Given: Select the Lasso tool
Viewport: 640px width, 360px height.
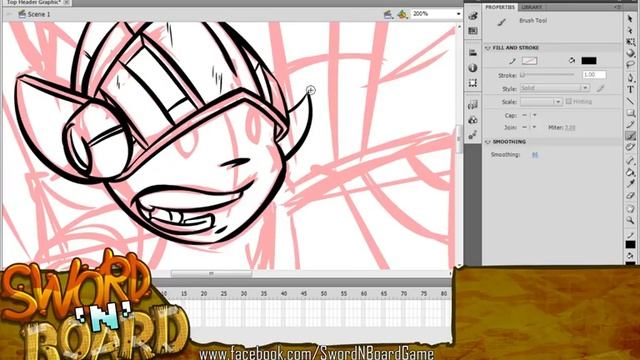Looking at the screenshot, I should point(630,65).
